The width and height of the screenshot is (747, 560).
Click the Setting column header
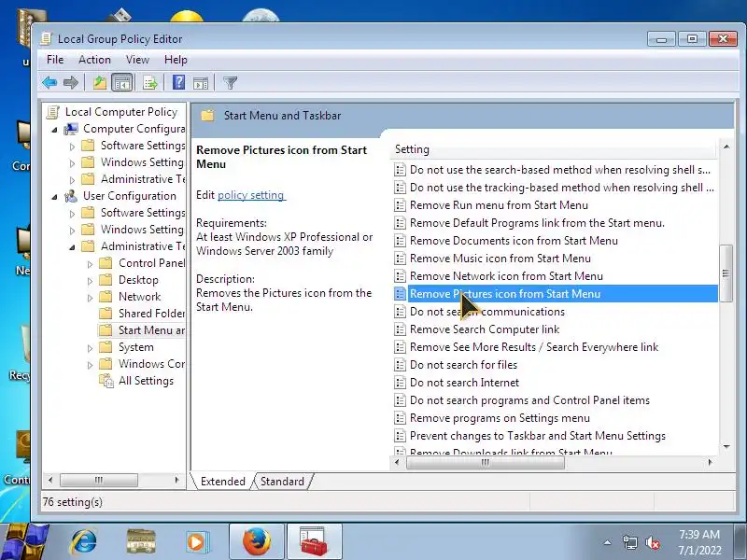tap(554, 149)
